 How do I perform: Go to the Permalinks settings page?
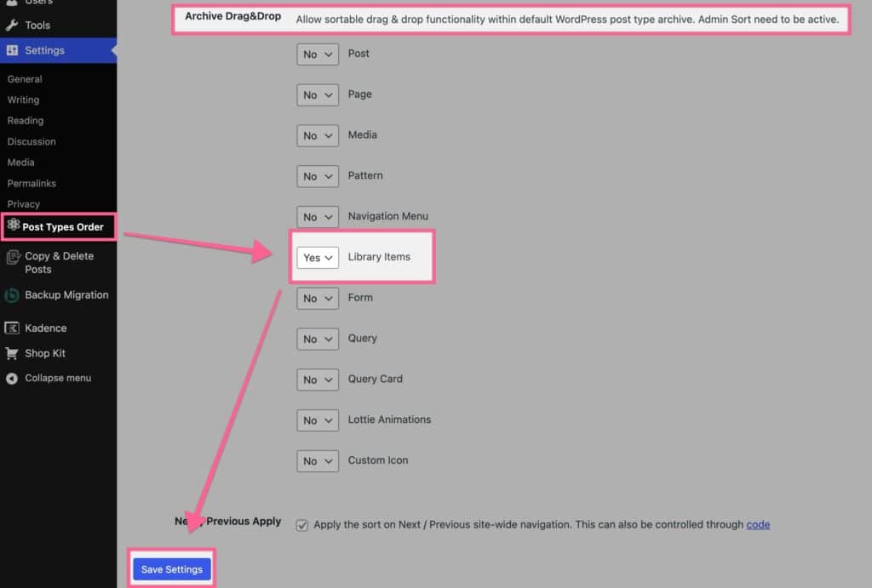(31, 183)
